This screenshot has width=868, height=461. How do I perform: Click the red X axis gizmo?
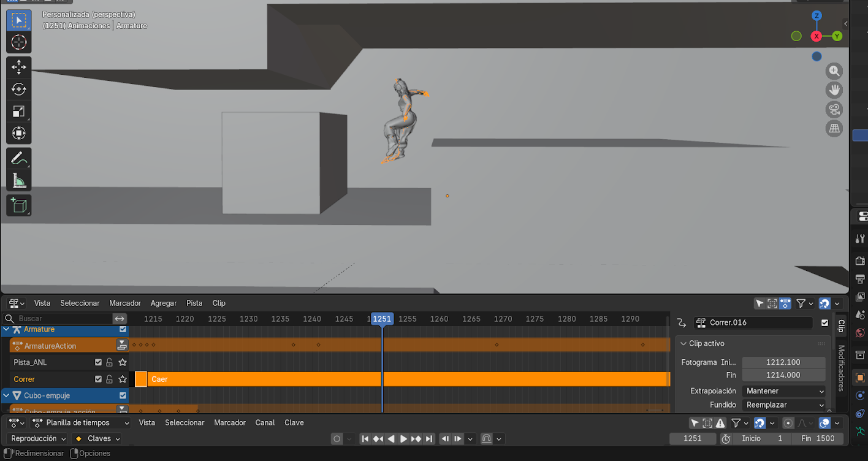click(816, 36)
